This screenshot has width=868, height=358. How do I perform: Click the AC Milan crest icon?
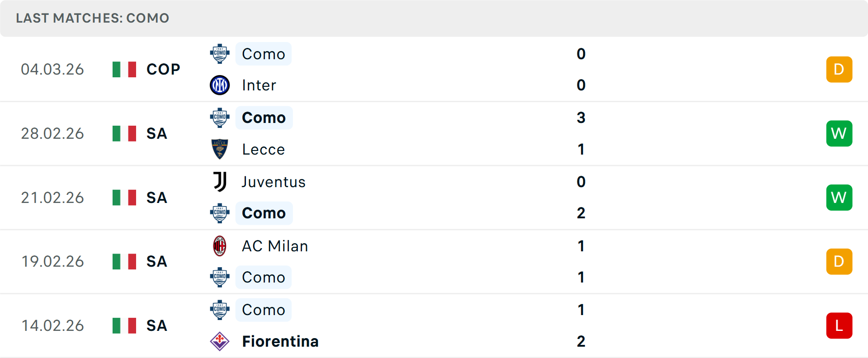[220, 246]
